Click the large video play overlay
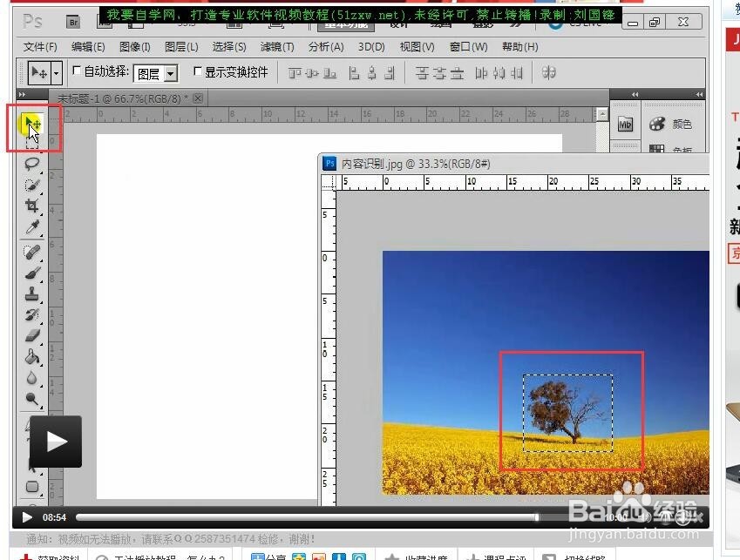 [56, 442]
